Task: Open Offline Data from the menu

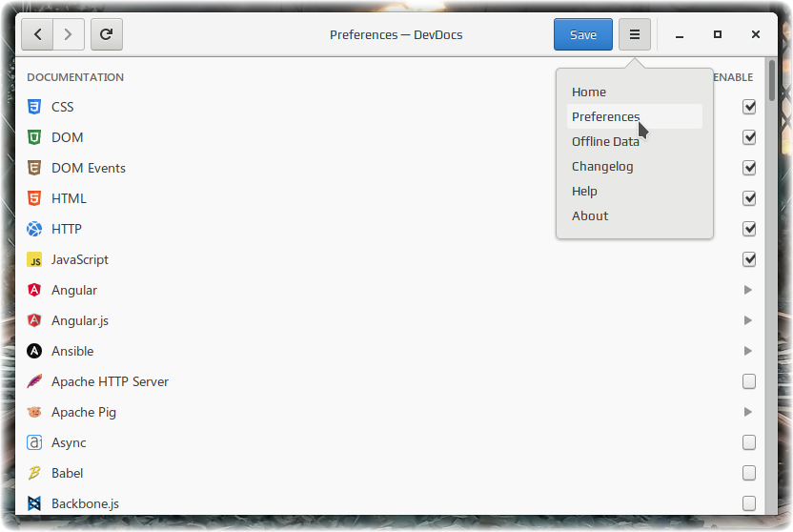Action: click(634, 142)
